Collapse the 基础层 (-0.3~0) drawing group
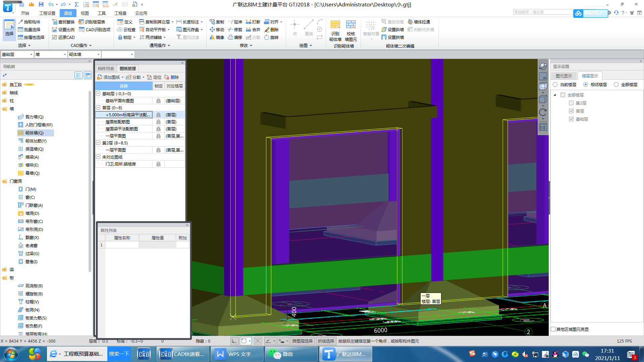This screenshot has height=362, width=644. coord(98,94)
